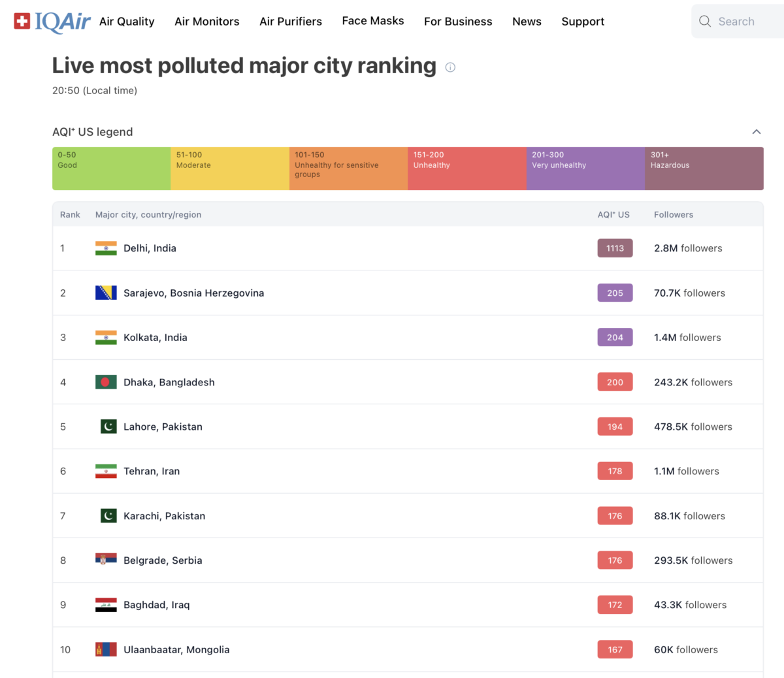Click the green Good legend swatch
The width and height of the screenshot is (784, 678).
pos(112,169)
